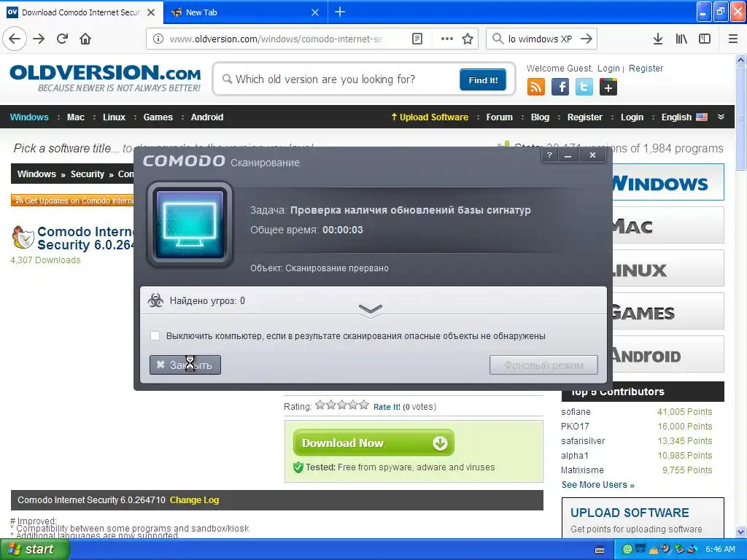Open the GAMES category banner in sidebar
The height and width of the screenshot is (560, 747).
(667, 311)
